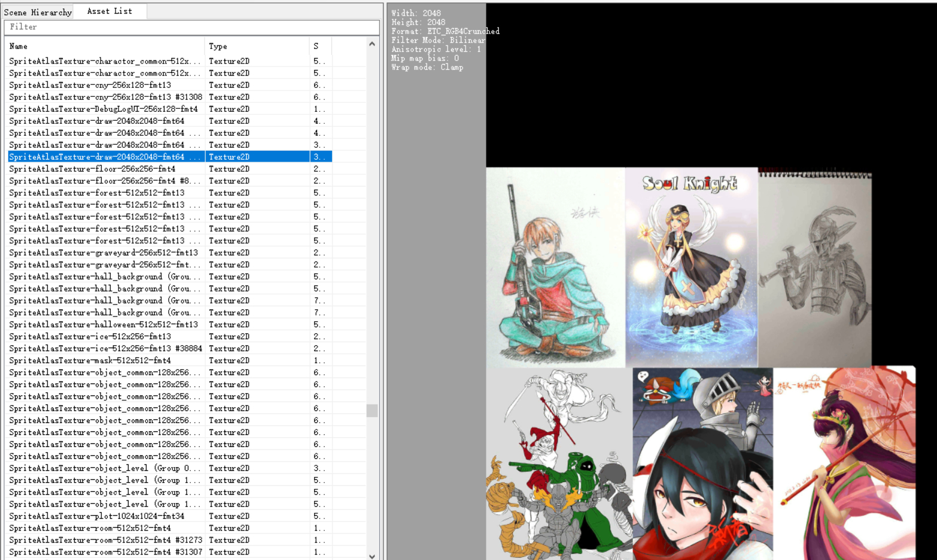
Task: Select the highlighted draw-2048x2048-fmt64 row
Action: click(x=170, y=157)
